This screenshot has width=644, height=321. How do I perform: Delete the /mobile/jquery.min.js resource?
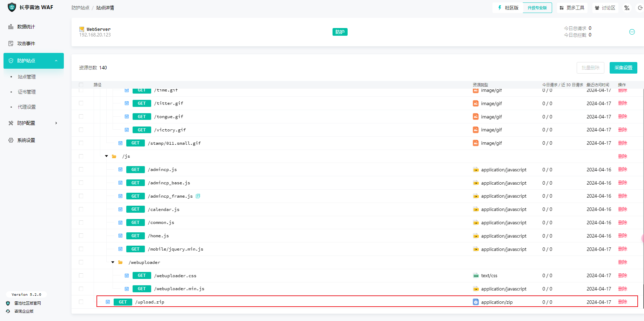[x=623, y=249]
